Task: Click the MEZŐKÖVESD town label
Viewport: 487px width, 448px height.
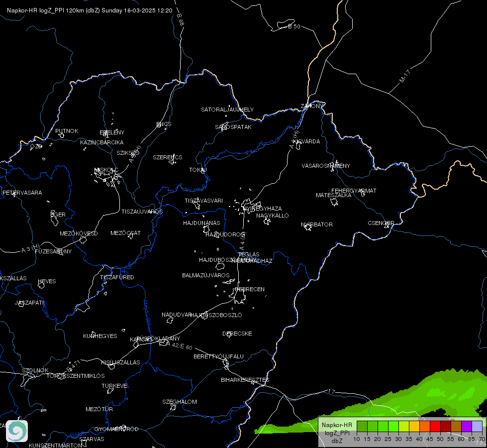Action: [x=79, y=233]
